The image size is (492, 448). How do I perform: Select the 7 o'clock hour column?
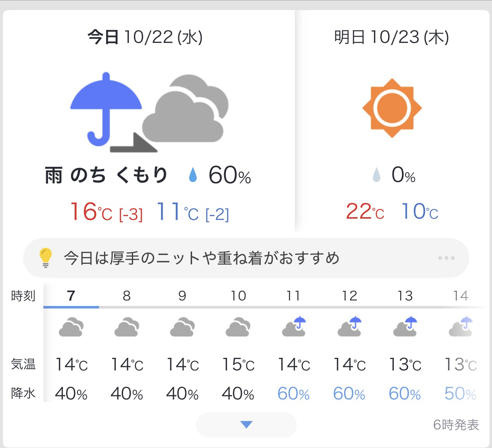click(71, 296)
